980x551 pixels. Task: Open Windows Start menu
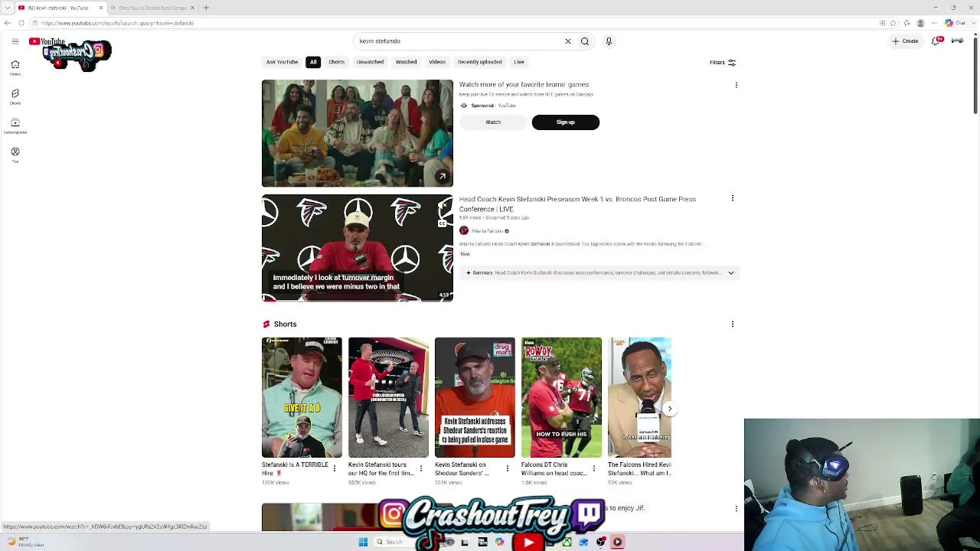click(x=363, y=542)
